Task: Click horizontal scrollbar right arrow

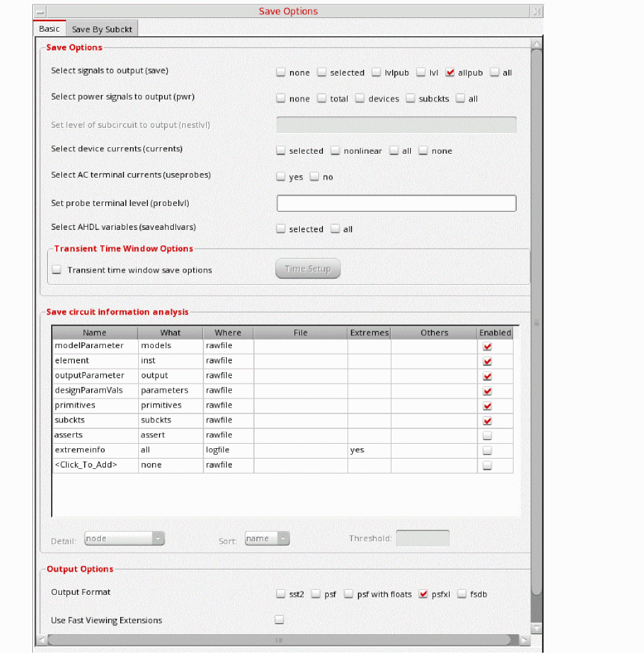Action: coord(525,640)
